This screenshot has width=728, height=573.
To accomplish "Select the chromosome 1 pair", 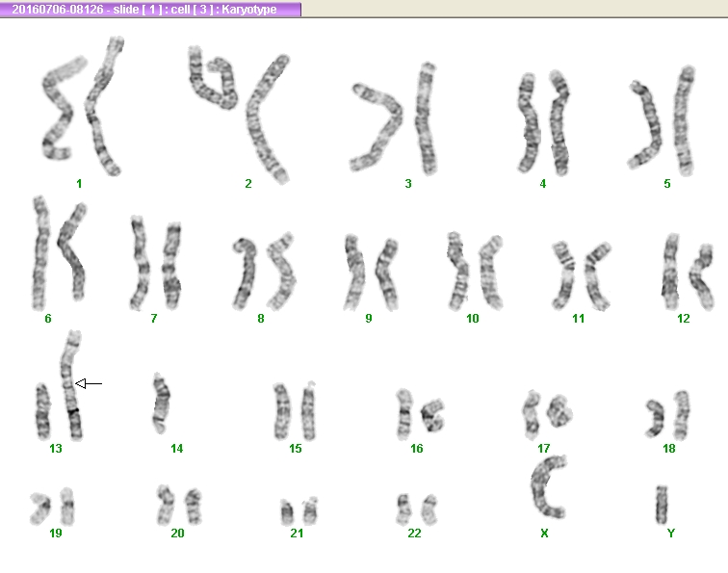I will coord(83,106).
